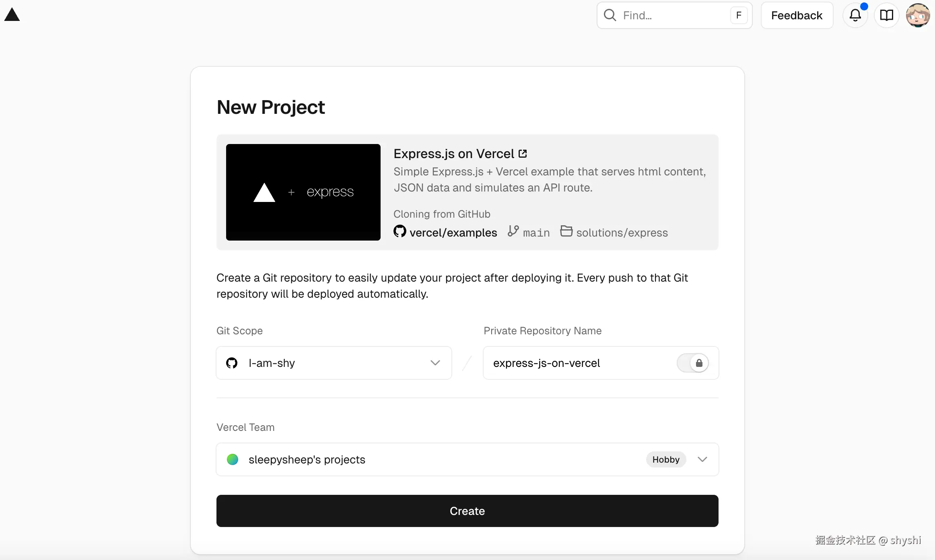Click the Hobby plan badge
This screenshot has height=560, width=935.
[x=666, y=459]
